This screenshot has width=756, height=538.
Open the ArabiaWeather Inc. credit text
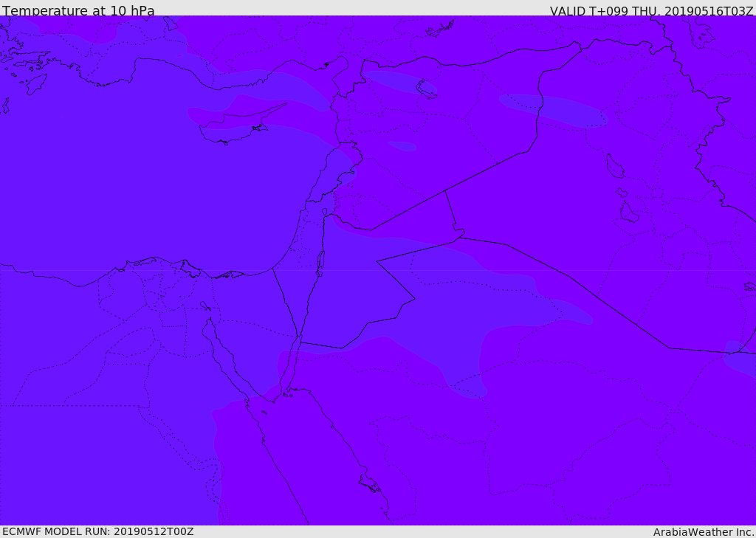pos(704,532)
